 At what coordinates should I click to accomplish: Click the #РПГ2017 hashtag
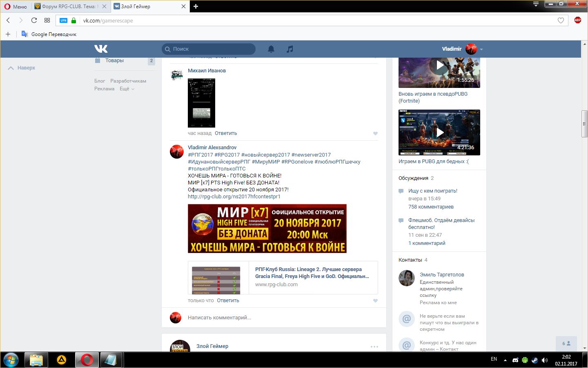(200, 155)
